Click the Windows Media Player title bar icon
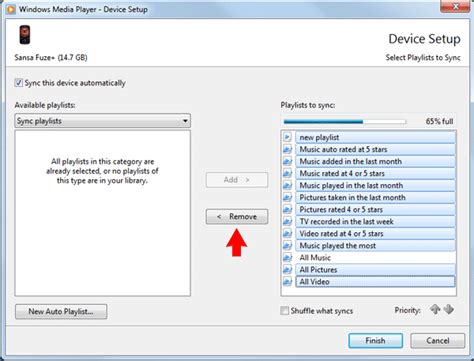 pyautogui.click(x=11, y=9)
